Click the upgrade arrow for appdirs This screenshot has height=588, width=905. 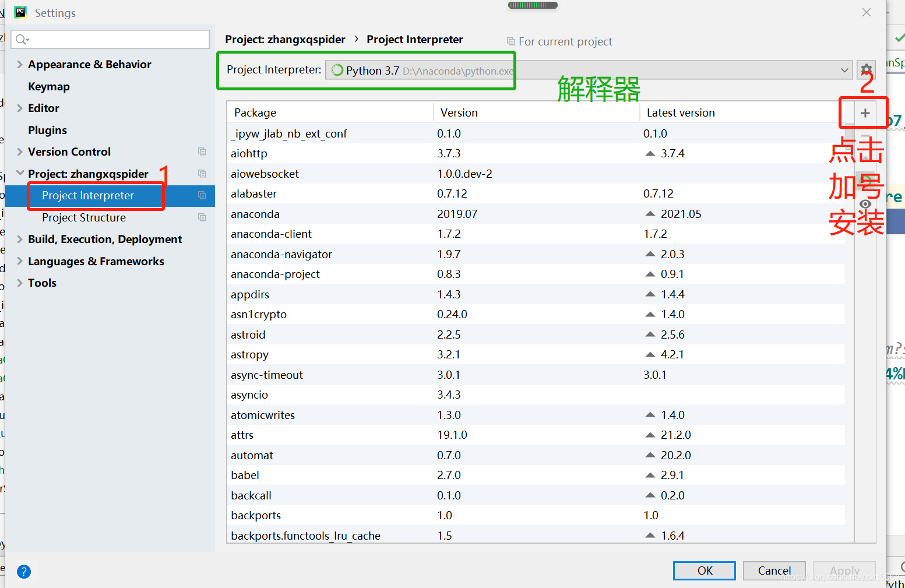tap(650, 294)
